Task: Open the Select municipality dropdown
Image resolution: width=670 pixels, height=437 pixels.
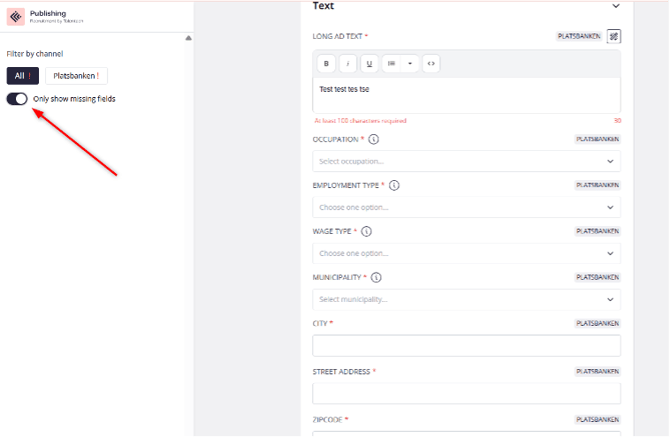Action: tap(466, 299)
